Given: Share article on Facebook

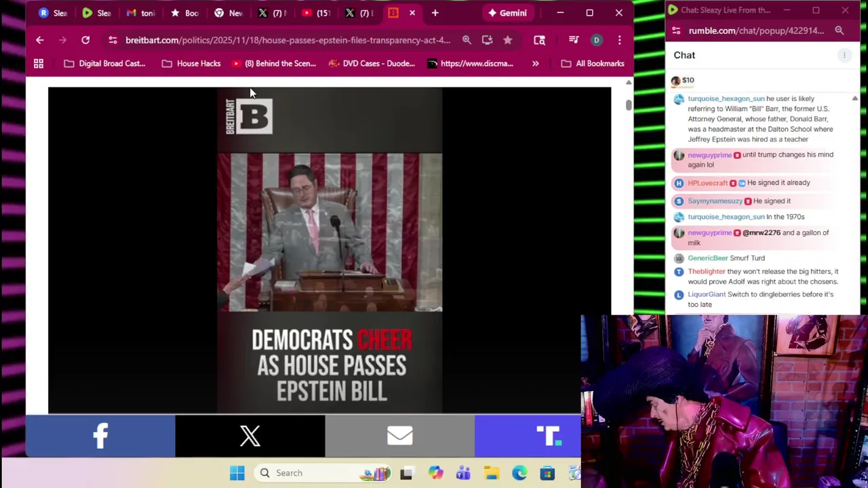Looking at the screenshot, I should pos(100,436).
